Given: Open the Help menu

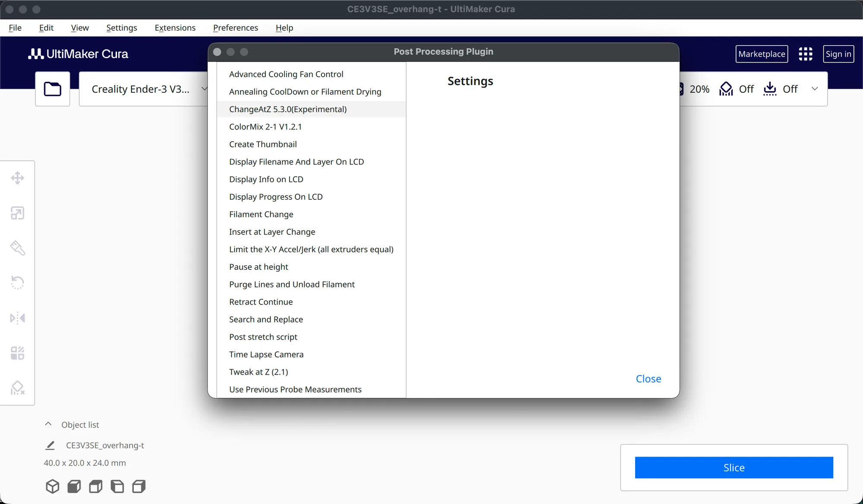Looking at the screenshot, I should [284, 28].
